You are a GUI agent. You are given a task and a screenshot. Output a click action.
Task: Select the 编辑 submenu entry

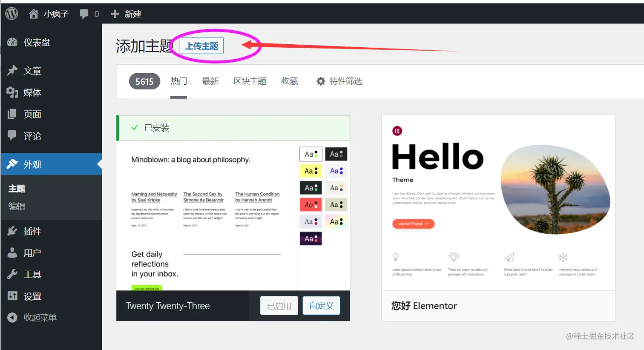click(17, 206)
